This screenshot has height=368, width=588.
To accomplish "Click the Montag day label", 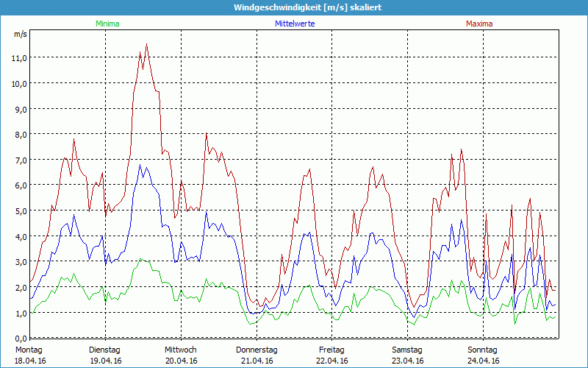I will [29, 350].
